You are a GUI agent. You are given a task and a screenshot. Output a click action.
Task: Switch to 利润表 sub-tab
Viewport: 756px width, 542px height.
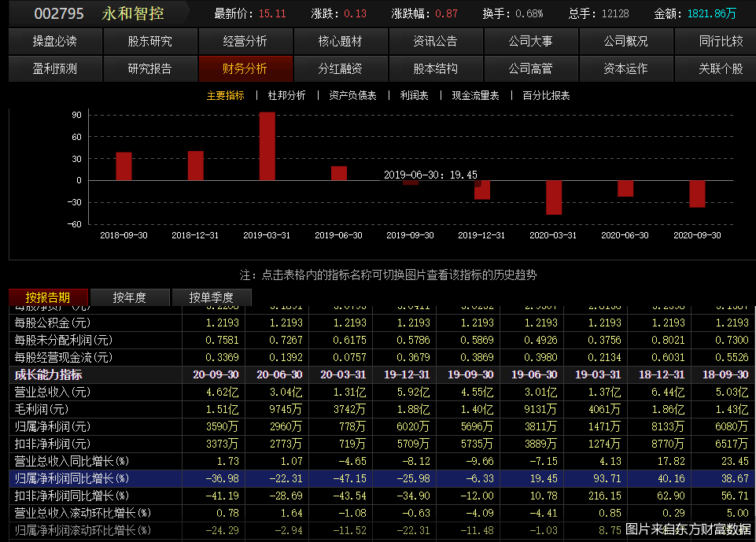[414, 95]
